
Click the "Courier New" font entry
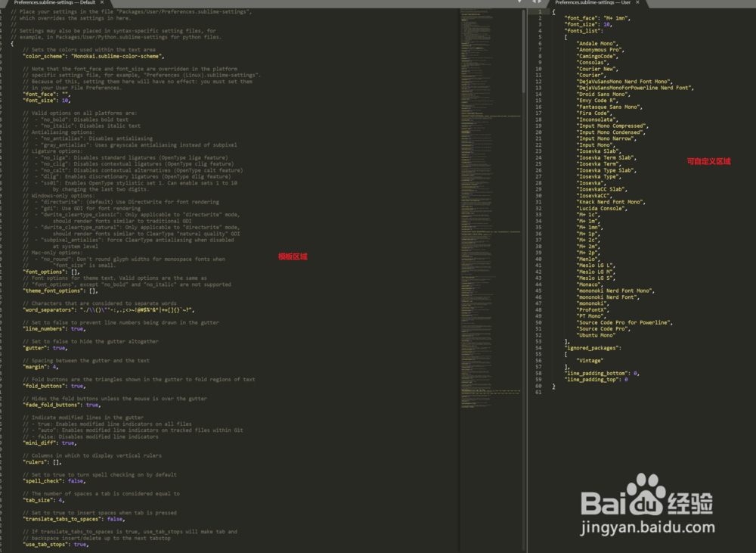coord(597,69)
